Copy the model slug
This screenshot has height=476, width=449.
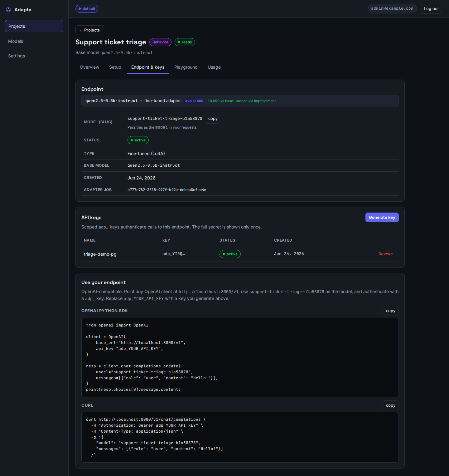point(213,119)
